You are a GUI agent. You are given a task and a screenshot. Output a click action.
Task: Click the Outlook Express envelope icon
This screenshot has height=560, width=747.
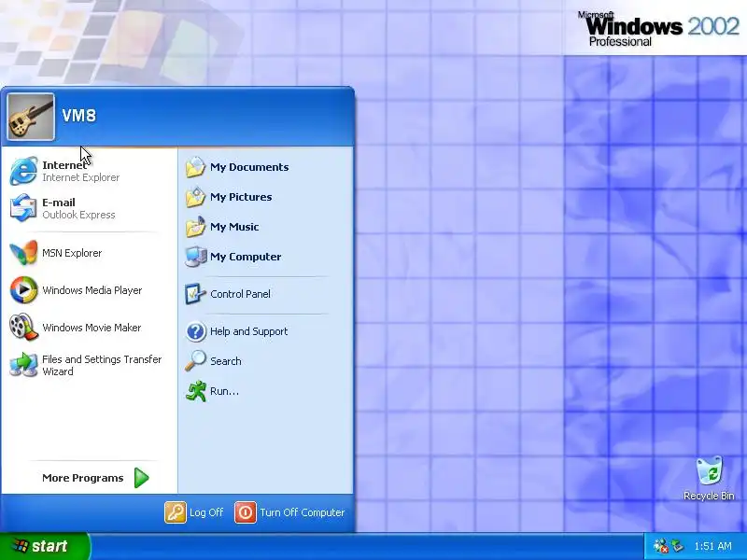click(x=23, y=207)
